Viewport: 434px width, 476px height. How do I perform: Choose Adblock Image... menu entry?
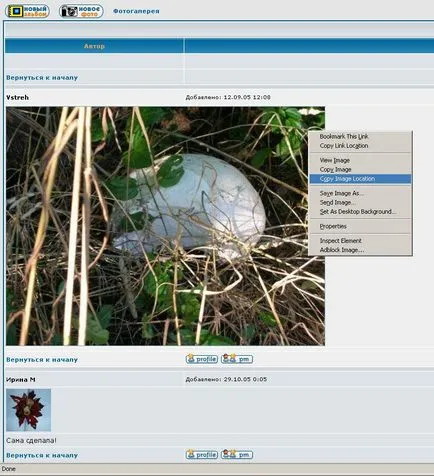[x=360, y=250]
